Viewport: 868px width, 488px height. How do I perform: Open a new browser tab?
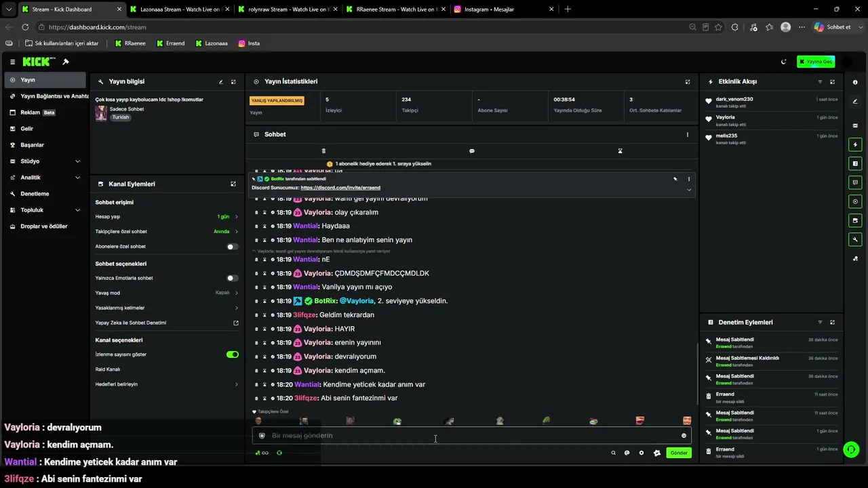coord(568,9)
